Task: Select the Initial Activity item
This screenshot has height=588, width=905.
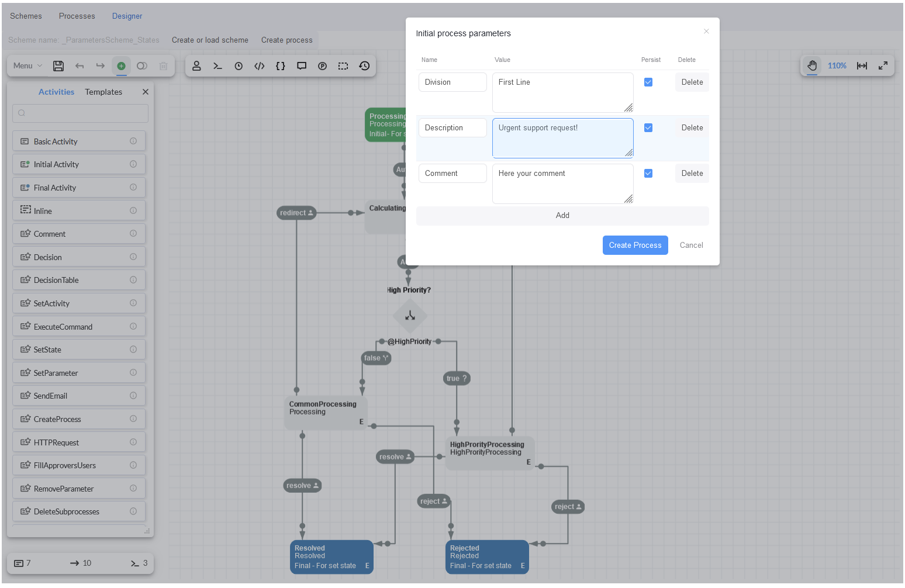Action: point(79,165)
